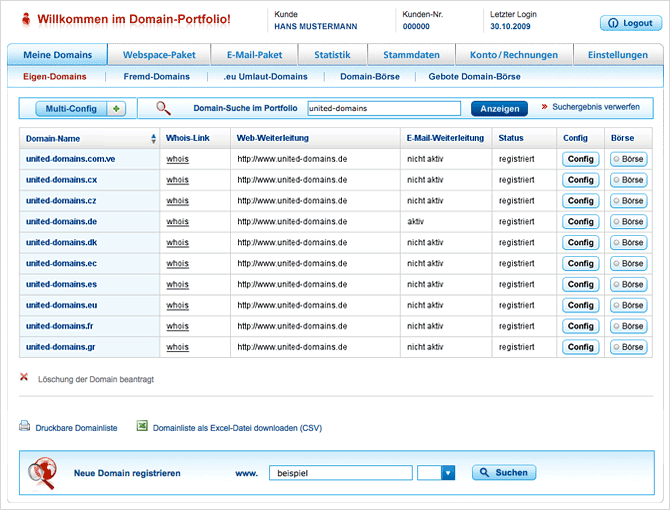
Task: Open whois link for united-domains.cx
Action: (177, 180)
